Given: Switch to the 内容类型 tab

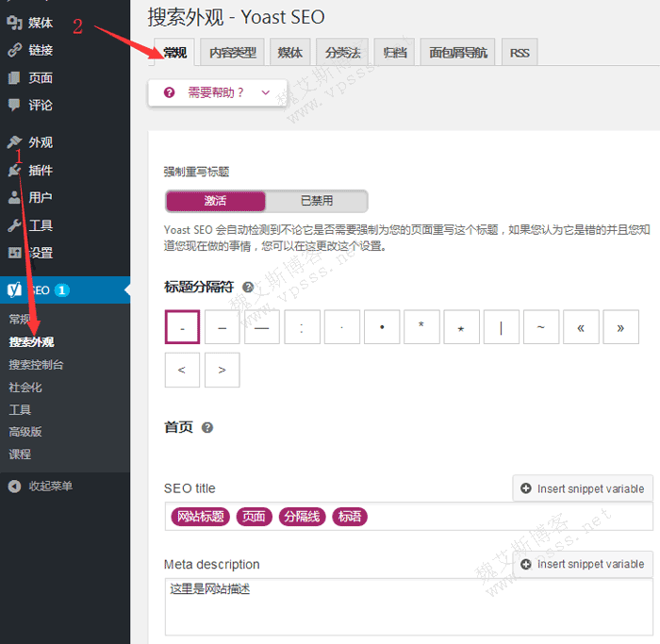Looking at the screenshot, I should 232,53.
